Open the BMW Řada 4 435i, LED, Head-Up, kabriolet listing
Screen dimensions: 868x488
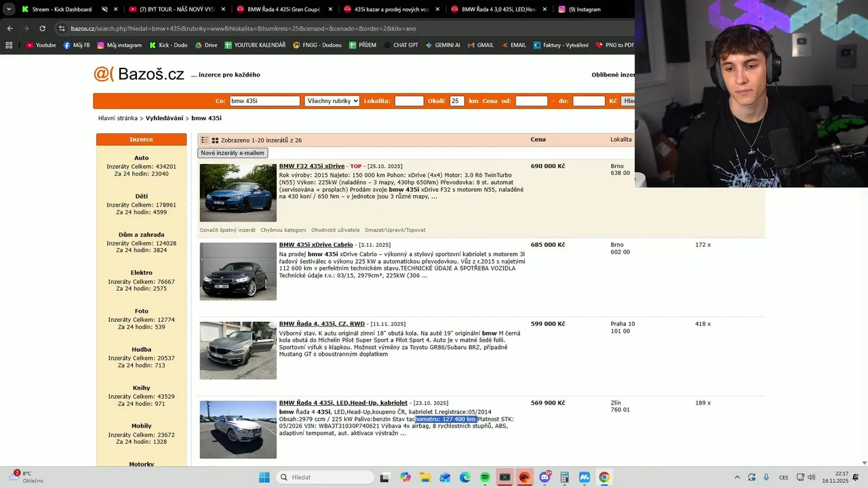coord(343,403)
